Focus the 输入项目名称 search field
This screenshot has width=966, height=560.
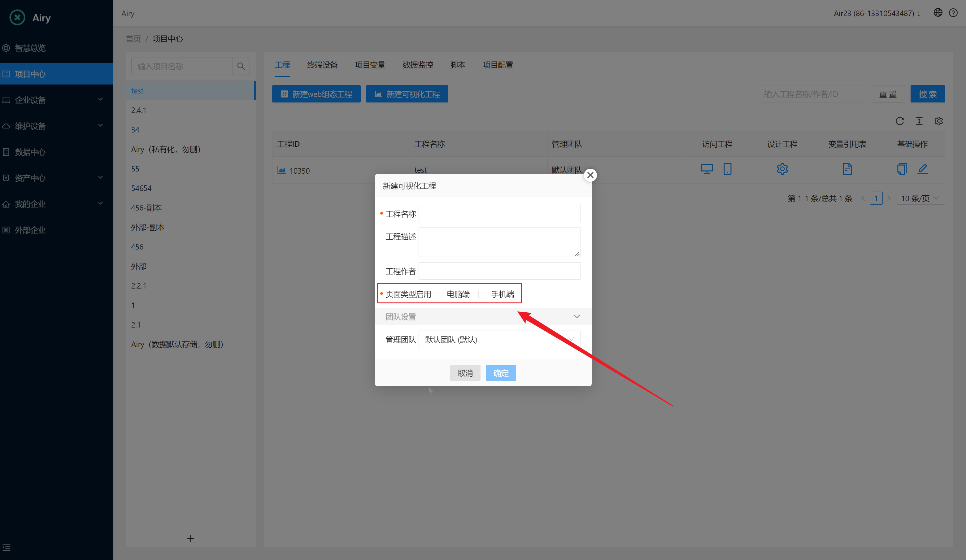pyautogui.click(x=182, y=66)
